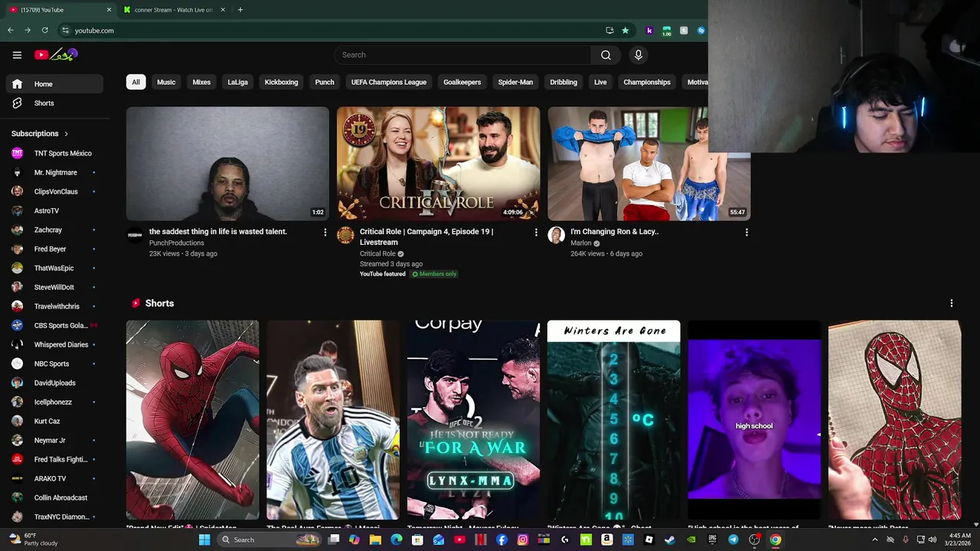Open Instagram from the taskbar
Image resolution: width=980 pixels, height=551 pixels.
(x=523, y=540)
